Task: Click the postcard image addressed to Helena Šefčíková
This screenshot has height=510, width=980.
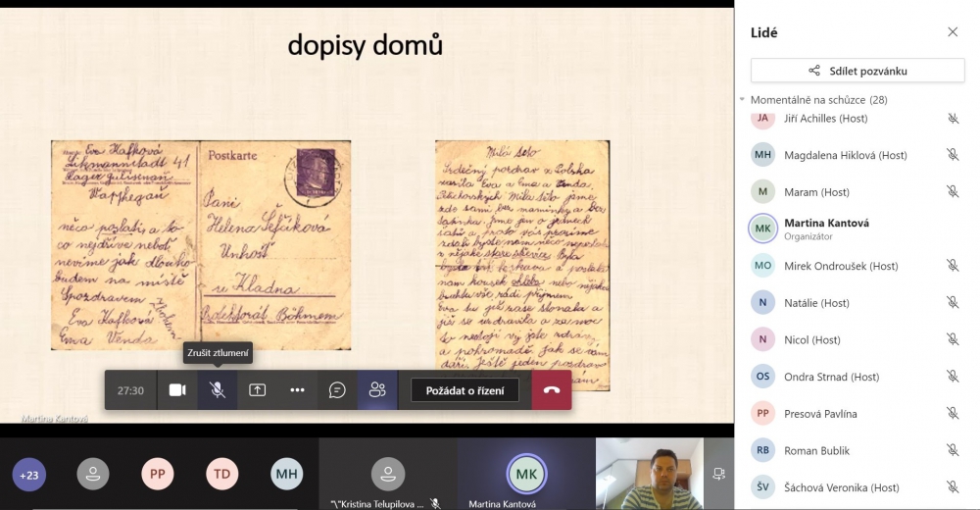Action: point(201,244)
